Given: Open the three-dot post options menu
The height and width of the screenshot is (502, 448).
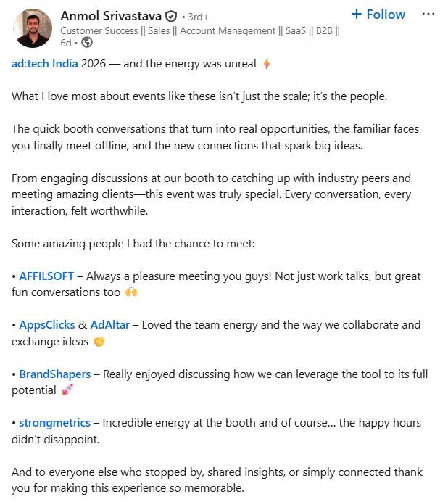Looking at the screenshot, I should coord(428,15).
